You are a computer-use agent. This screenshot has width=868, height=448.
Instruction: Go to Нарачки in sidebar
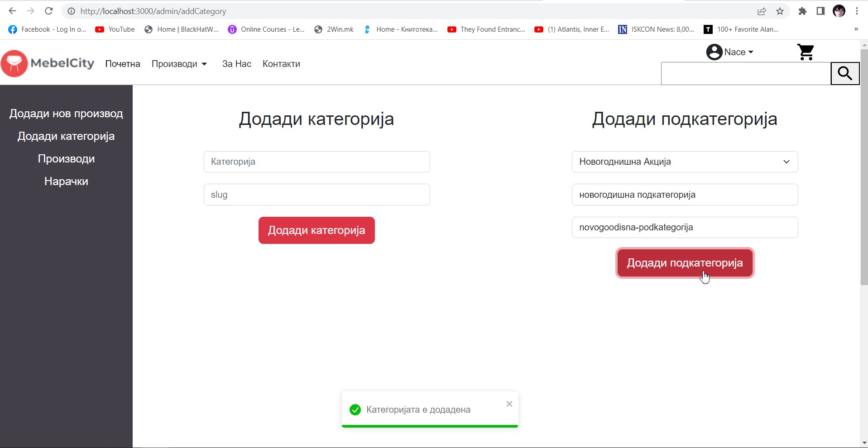point(66,181)
